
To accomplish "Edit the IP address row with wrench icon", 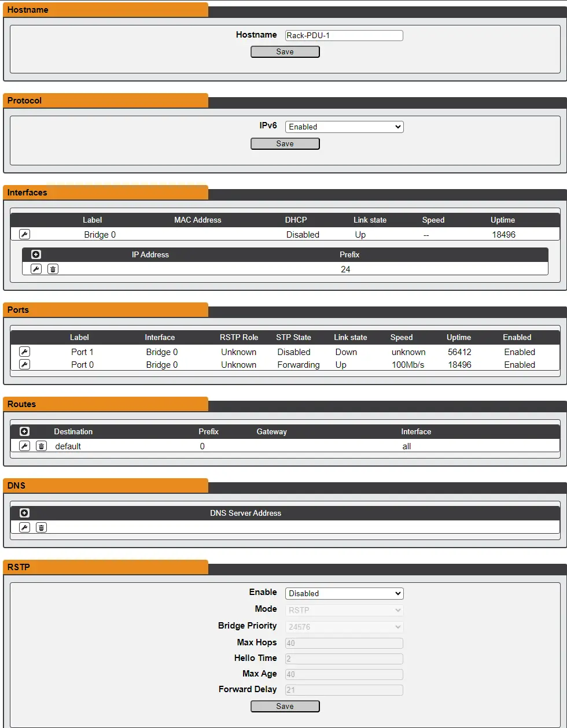I will (36, 269).
